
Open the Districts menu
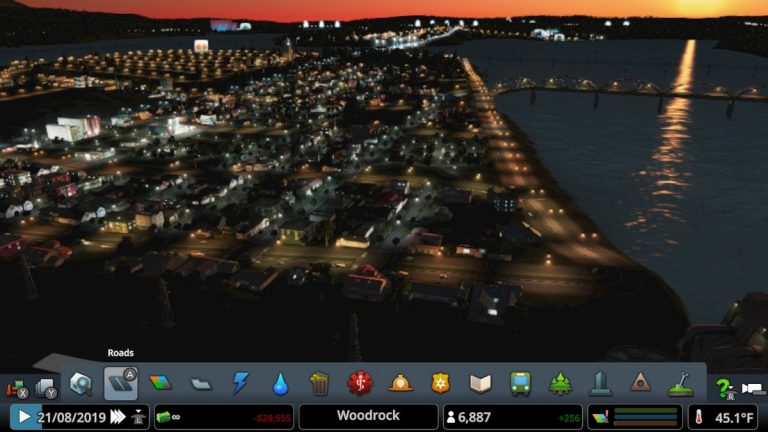pyautogui.click(x=201, y=384)
